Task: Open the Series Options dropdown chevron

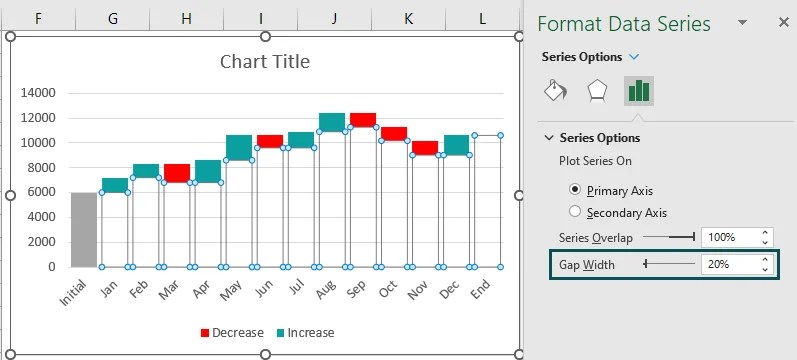Action: point(634,57)
